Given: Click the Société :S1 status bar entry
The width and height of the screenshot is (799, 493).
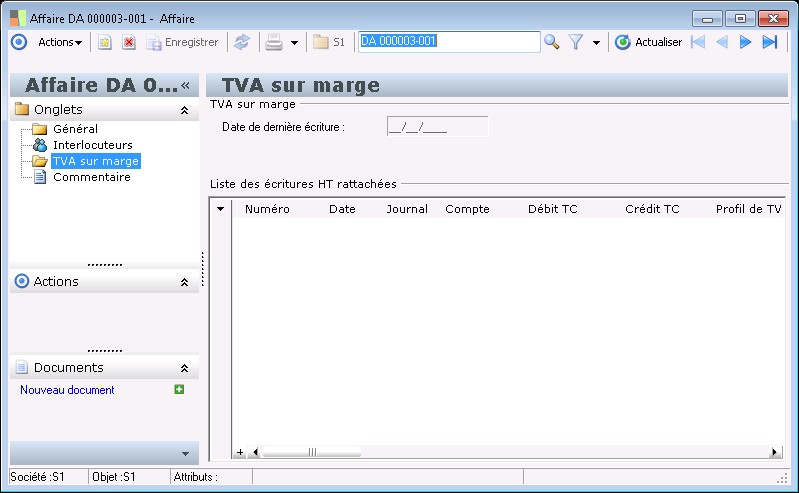Looking at the screenshot, I should coord(38,477).
